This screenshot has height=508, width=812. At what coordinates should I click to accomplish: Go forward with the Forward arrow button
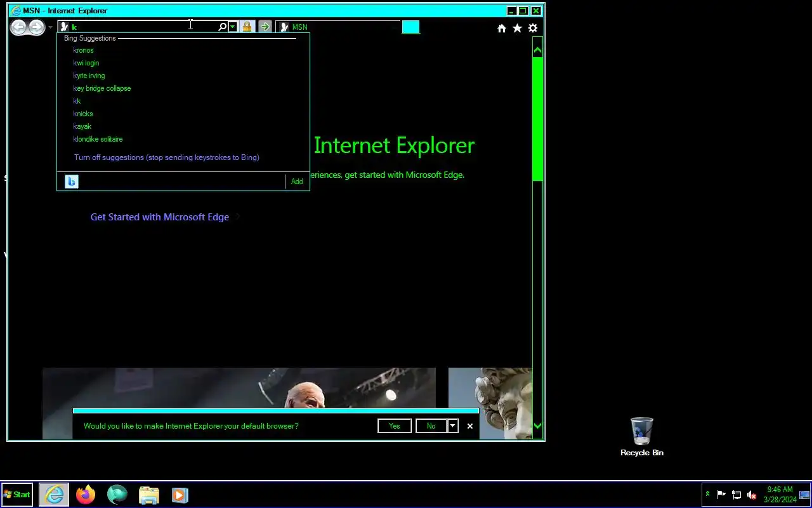coord(37,27)
